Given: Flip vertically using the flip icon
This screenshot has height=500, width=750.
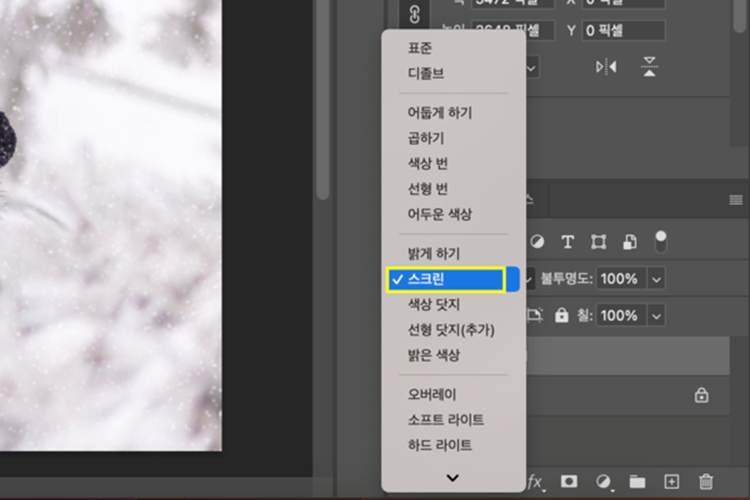Looking at the screenshot, I should pos(649,67).
